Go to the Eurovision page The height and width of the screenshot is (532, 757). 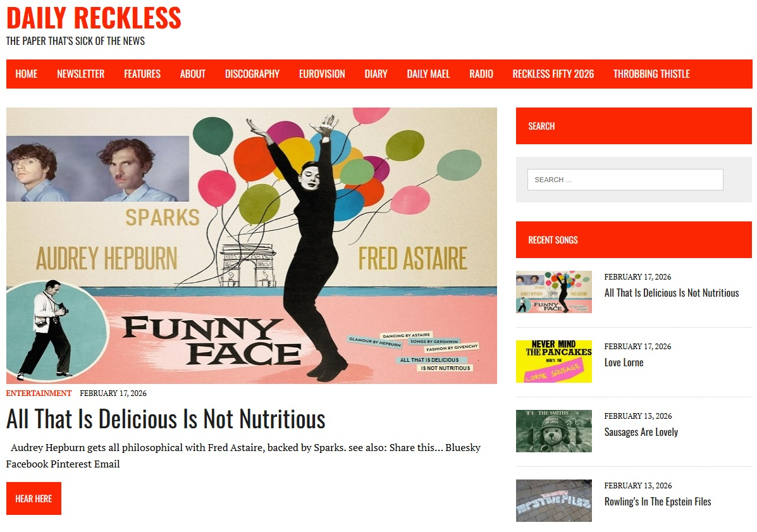tap(322, 74)
